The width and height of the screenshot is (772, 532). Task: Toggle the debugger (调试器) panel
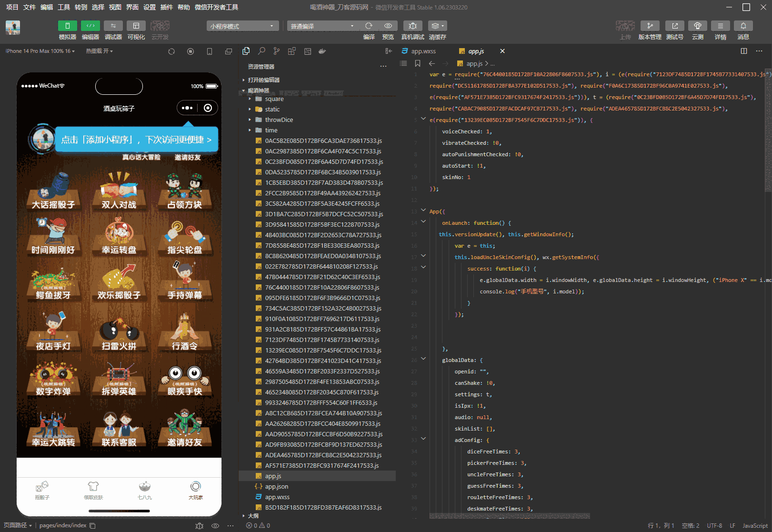point(113,26)
